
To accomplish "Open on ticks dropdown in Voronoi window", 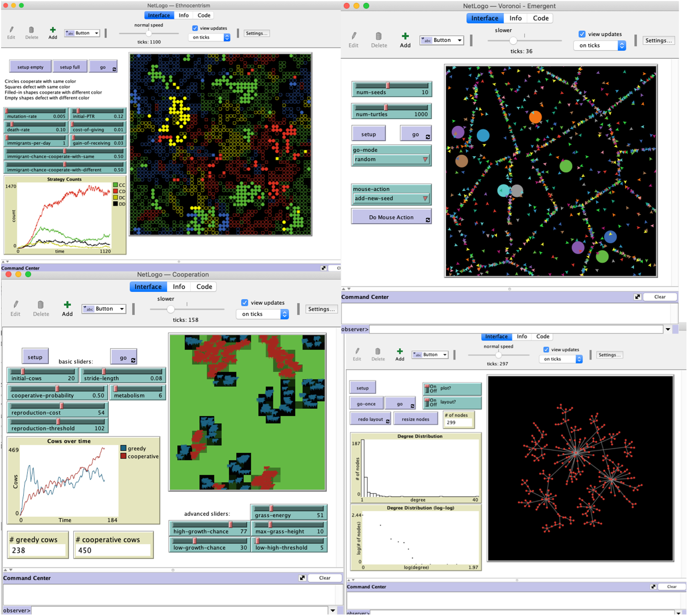I will (600, 45).
